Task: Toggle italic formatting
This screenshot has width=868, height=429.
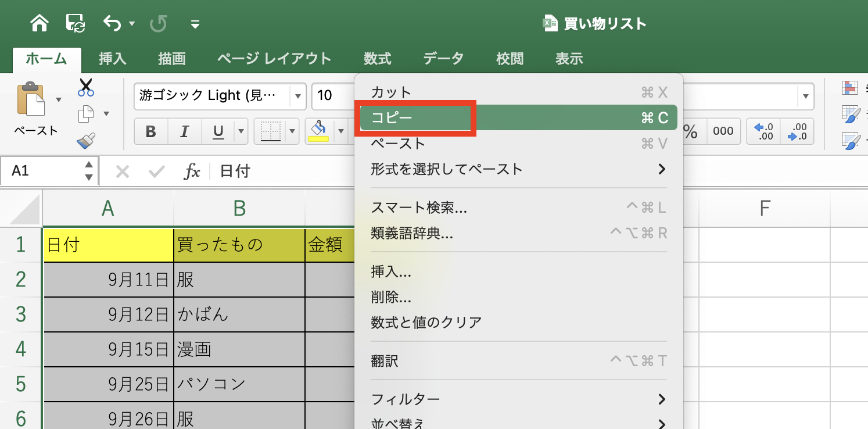Action: (184, 131)
